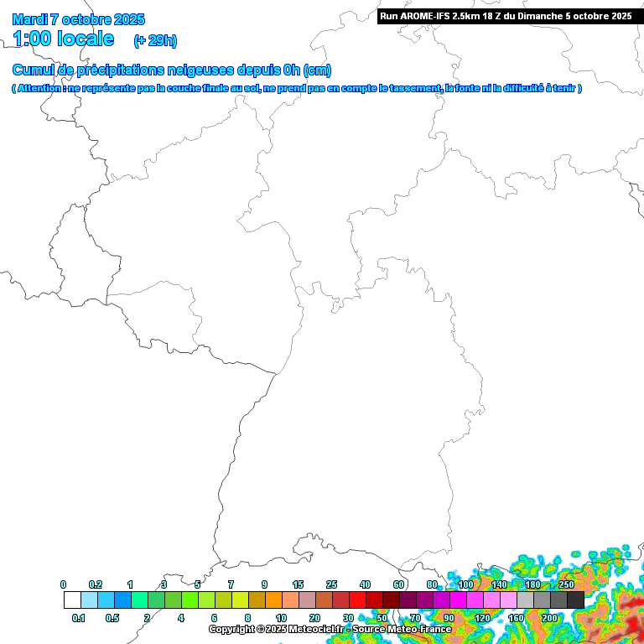The image size is (644, 644).
Task: Click the '(+ 29h)' forecast offset label
Action: coord(155,40)
